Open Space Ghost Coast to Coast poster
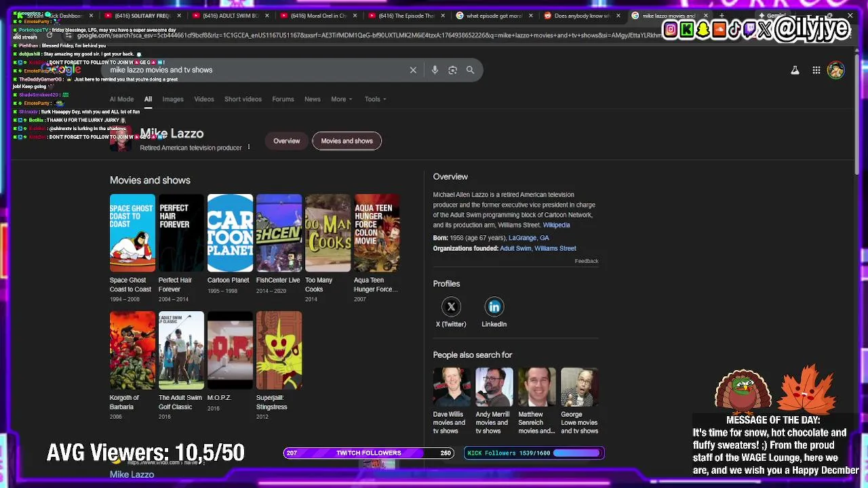This screenshot has height=488, width=868. pos(132,233)
